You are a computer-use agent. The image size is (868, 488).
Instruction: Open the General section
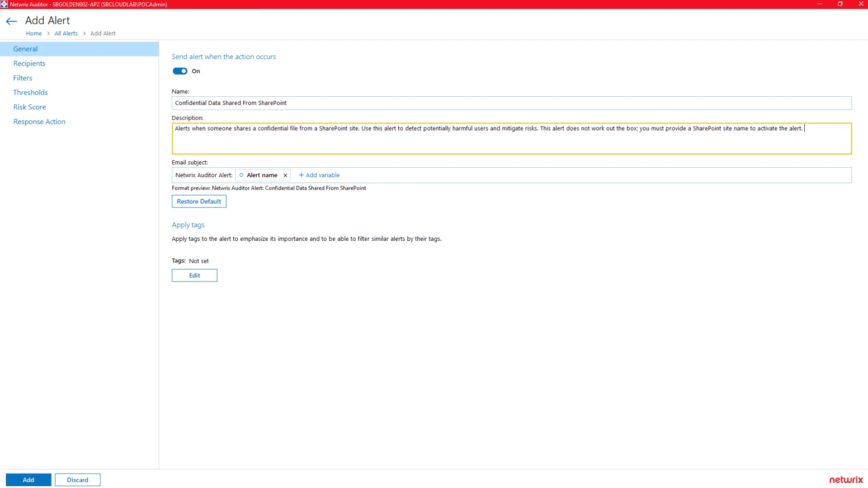click(79, 49)
